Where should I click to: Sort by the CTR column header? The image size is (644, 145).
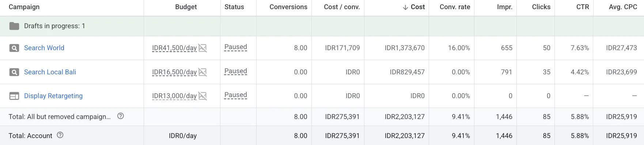(583, 7)
